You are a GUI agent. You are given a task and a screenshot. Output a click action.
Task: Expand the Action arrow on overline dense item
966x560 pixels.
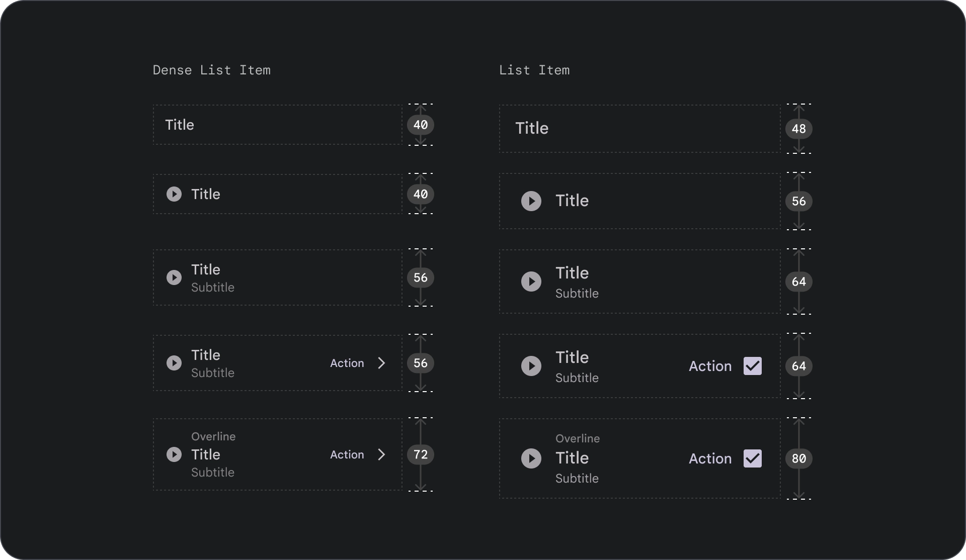pyautogui.click(x=381, y=454)
